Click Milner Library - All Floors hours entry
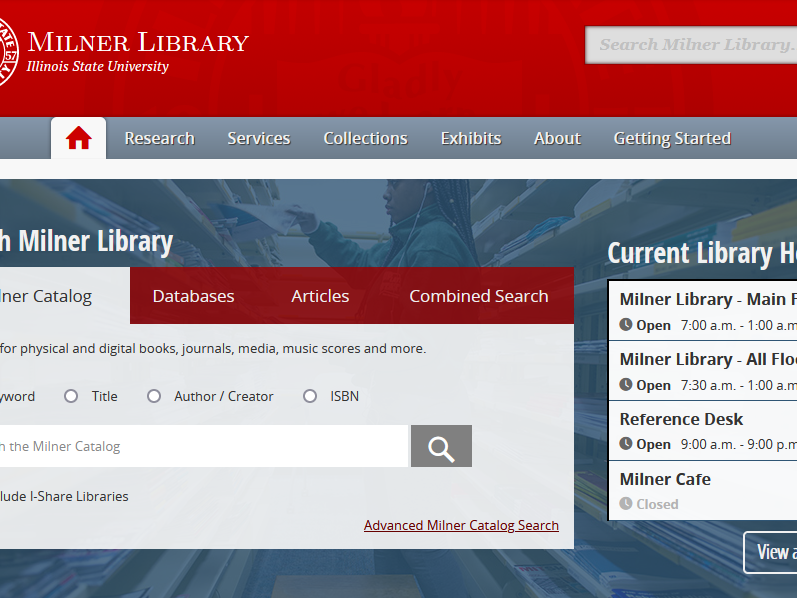The image size is (797, 598). coord(703,371)
